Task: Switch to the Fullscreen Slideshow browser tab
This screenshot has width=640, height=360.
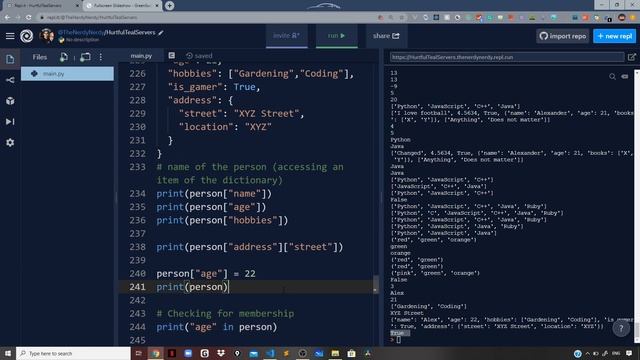Action: pyautogui.click(x=122, y=6)
